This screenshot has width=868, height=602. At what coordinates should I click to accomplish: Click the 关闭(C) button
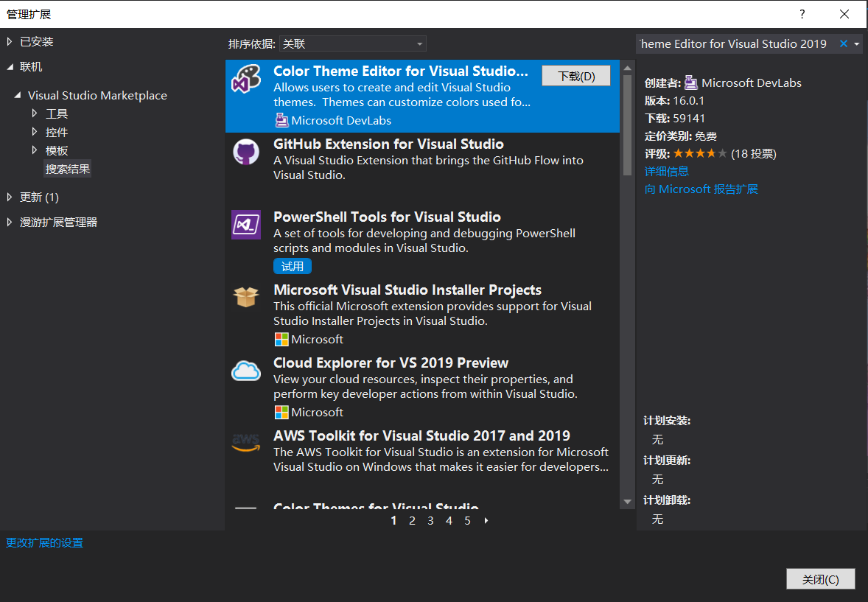[820, 579]
